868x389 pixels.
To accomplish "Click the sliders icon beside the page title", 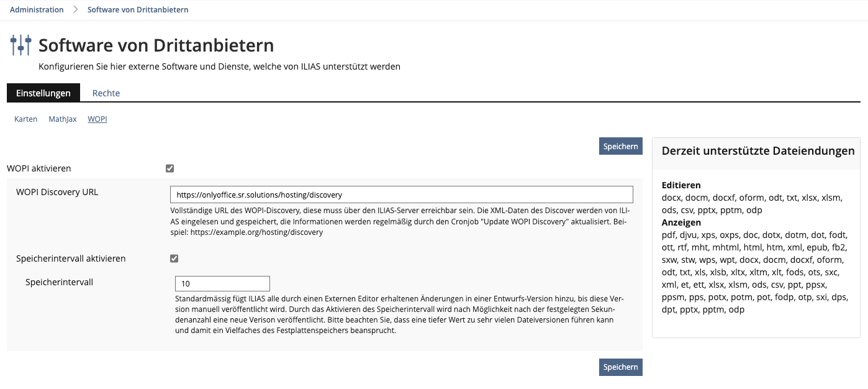I will (20, 45).
